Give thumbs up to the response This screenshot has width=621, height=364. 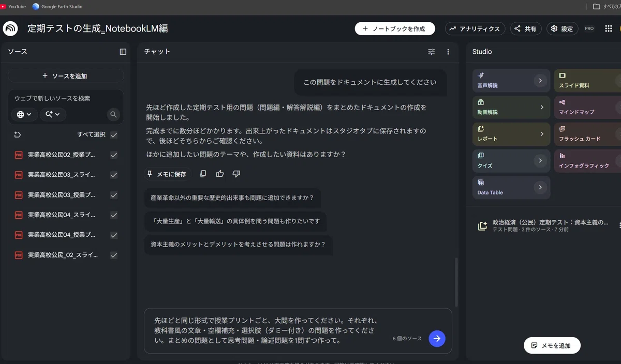click(x=220, y=174)
